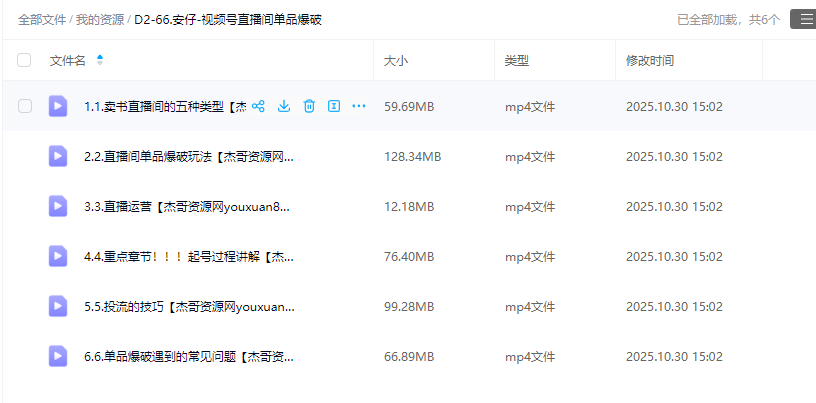The image size is (816, 403).
Task: Switch view with the list view icon
Action: (x=802, y=19)
